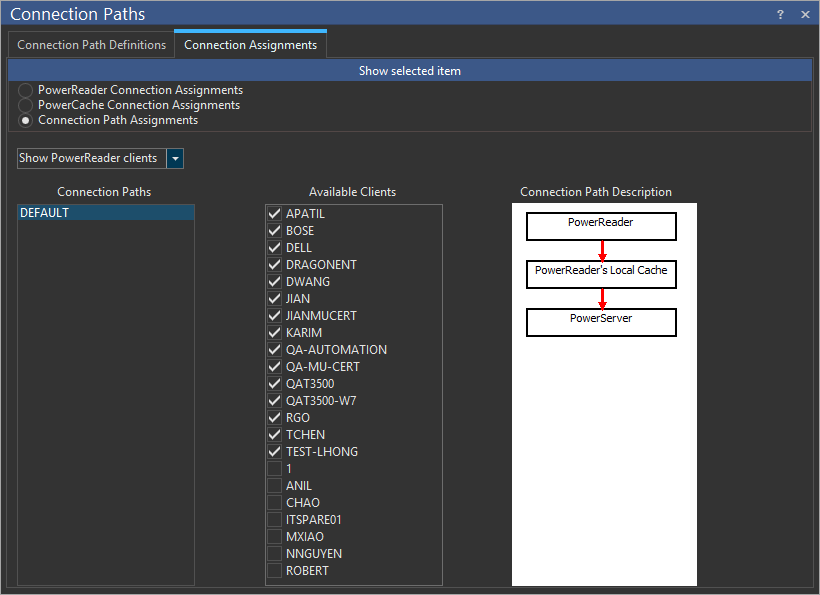Click the Show selected item header bar
The width and height of the screenshot is (820, 595).
[409, 71]
